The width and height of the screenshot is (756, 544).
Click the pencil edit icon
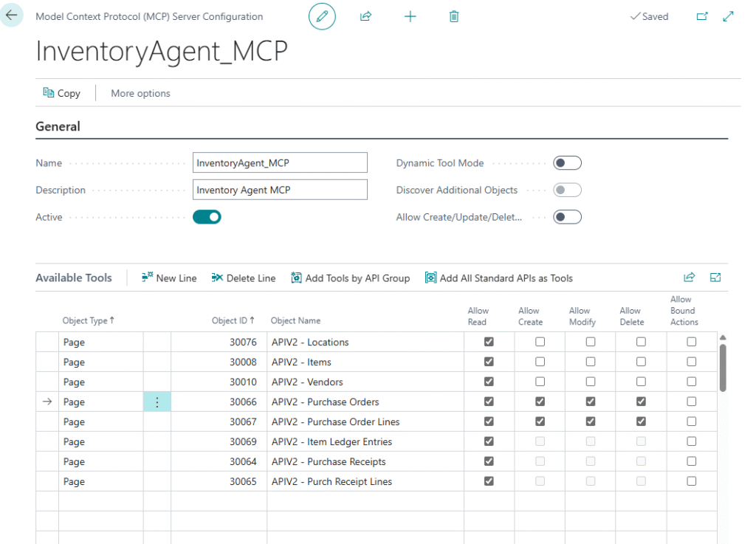click(322, 16)
